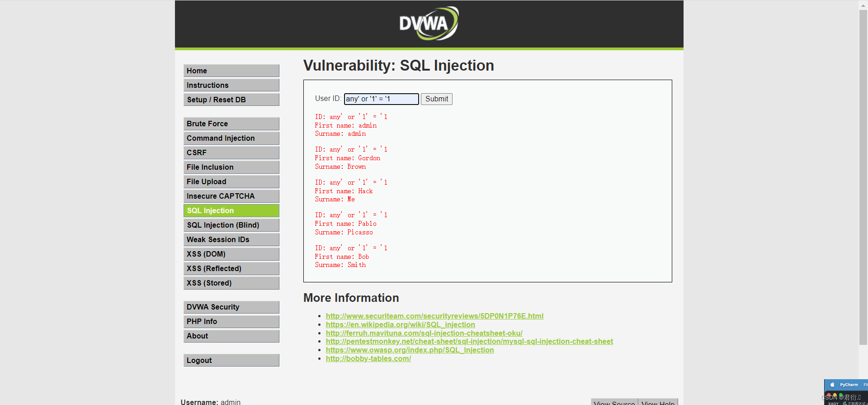Select Insecure CAPTCHA menu item
This screenshot has width=868, height=405.
(231, 196)
